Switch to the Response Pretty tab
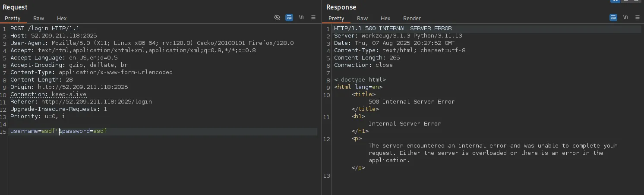644x195 pixels. [336, 18]
